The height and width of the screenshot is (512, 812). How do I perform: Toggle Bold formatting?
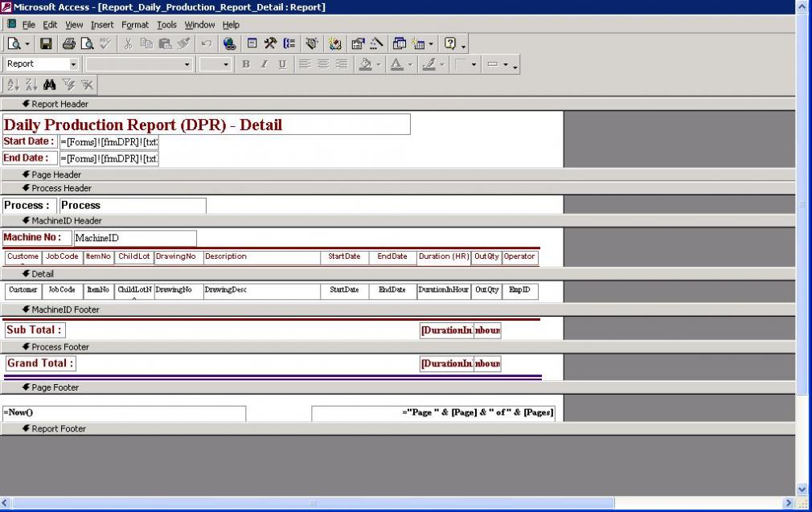(246, 64)
